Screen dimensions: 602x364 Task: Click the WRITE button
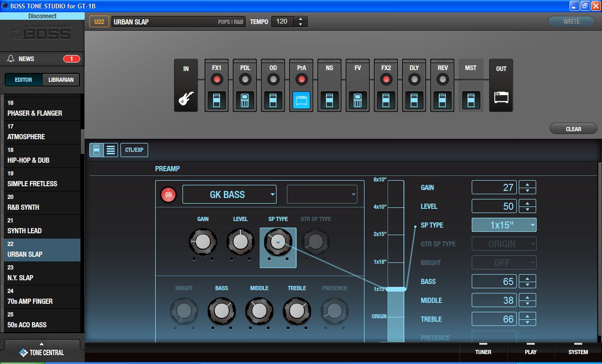[x=571, y=22]
